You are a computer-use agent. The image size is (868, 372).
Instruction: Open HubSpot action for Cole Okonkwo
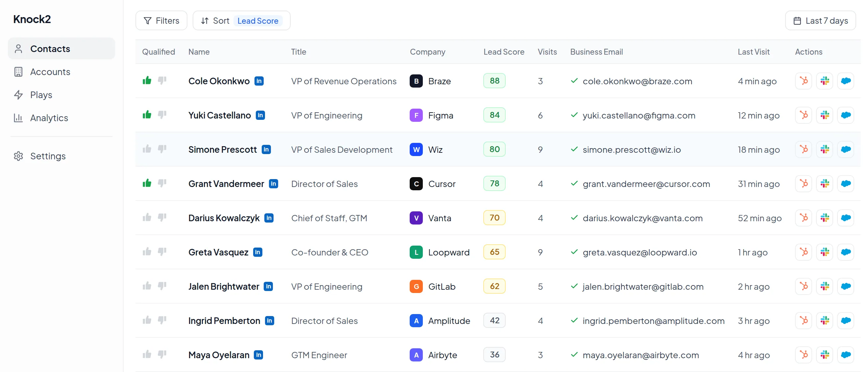point(804,81)
